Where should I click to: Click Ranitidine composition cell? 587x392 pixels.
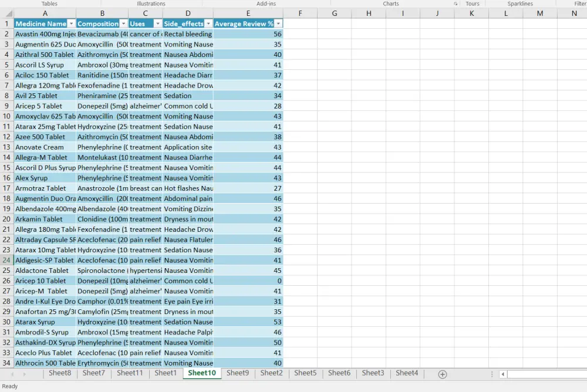click(102, 75)
